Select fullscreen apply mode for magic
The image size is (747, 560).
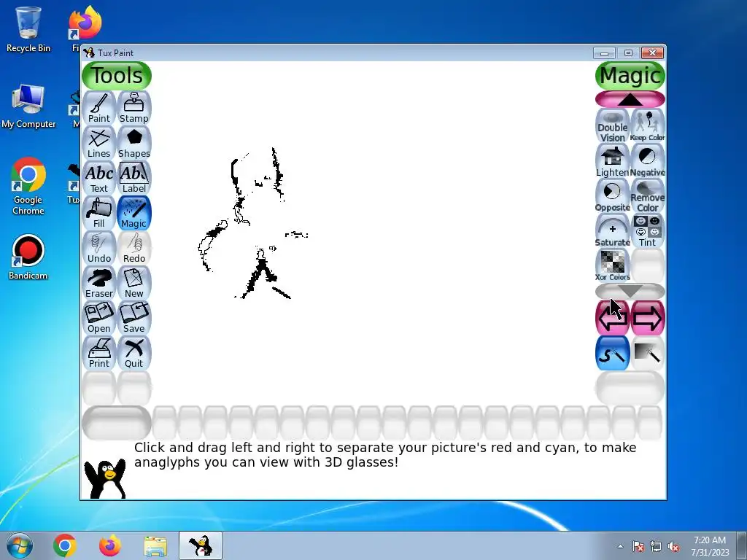[x=648, y=353]
